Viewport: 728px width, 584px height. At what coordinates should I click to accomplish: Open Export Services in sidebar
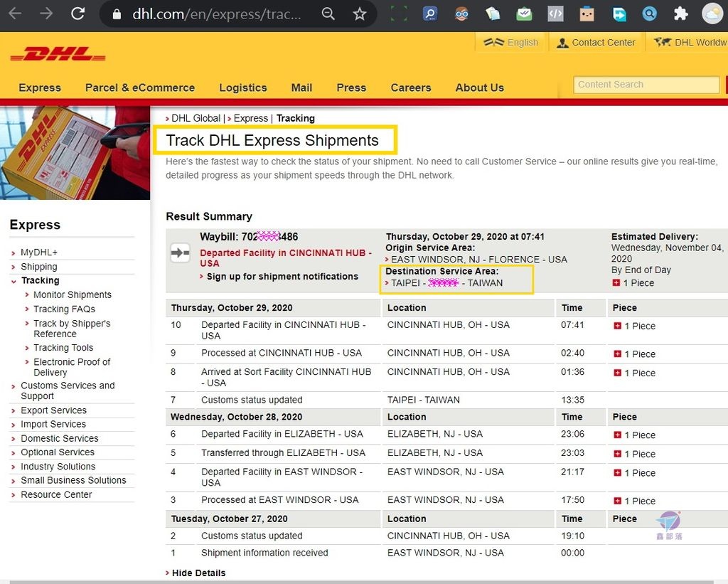(x=53, y=410)
